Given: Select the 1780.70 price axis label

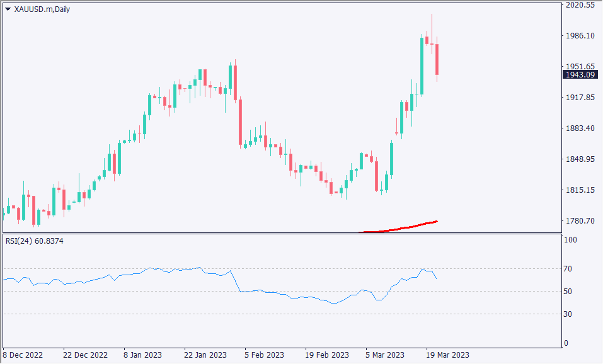Looking at the screenshot, I should 580,221.
